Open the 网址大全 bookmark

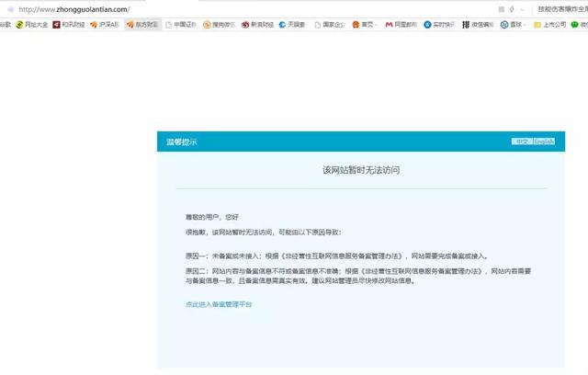coord(32,25)
